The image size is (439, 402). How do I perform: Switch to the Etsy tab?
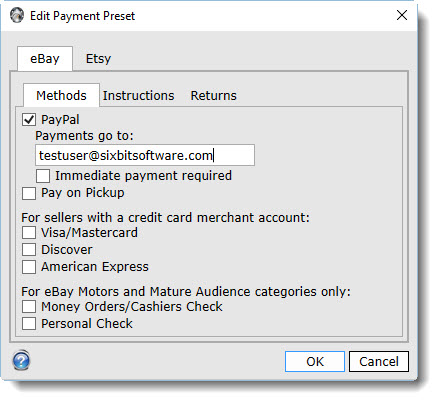(98, 59)
